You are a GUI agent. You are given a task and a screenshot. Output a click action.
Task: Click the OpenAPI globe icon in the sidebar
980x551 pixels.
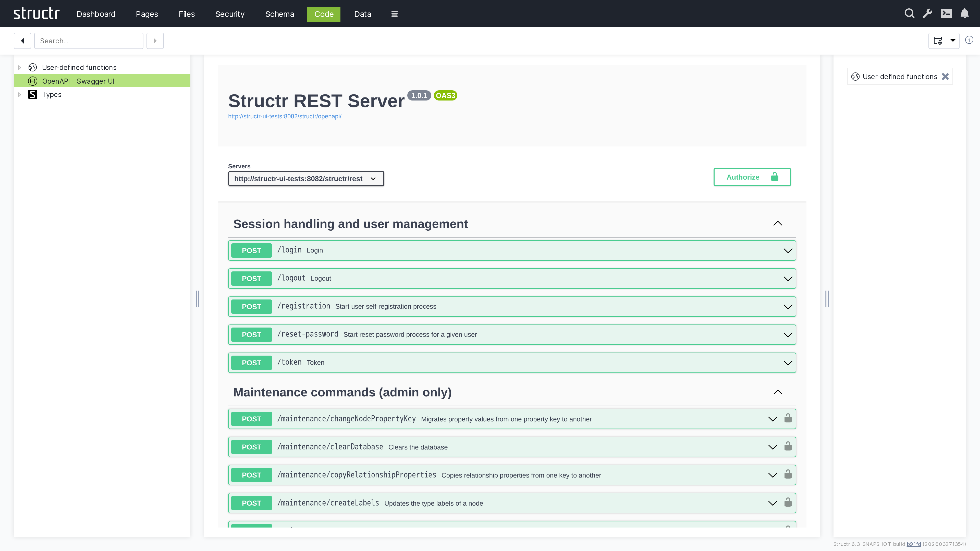pos(33,81)
